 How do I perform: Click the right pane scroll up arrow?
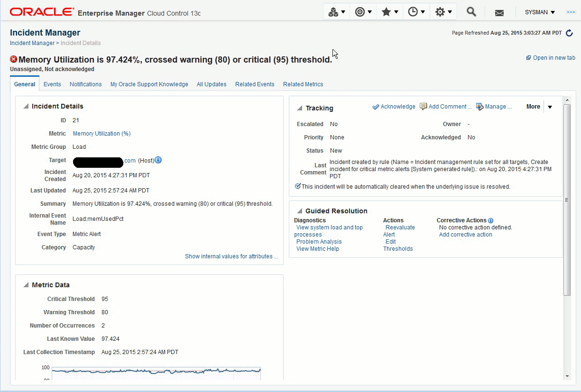[x=567, y=100]
